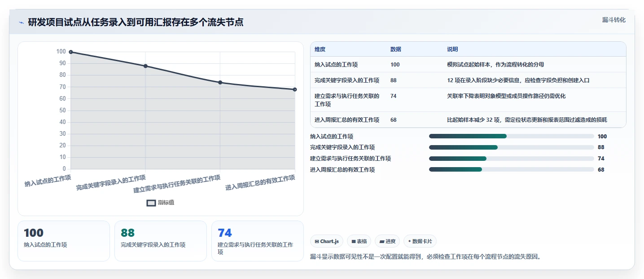The width and height of the screenshot is (644, 279).
Task: Click y-axis tick label 50
Action: coord(62,111)
